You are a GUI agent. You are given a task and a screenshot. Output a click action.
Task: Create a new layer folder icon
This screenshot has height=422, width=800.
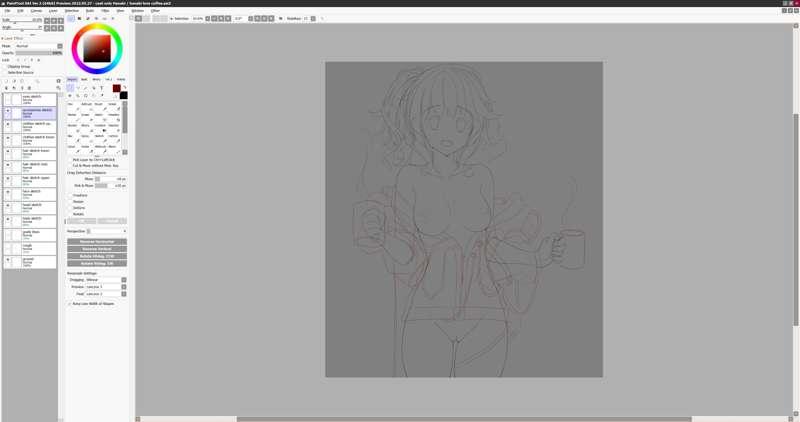click(x=22, y=81)
